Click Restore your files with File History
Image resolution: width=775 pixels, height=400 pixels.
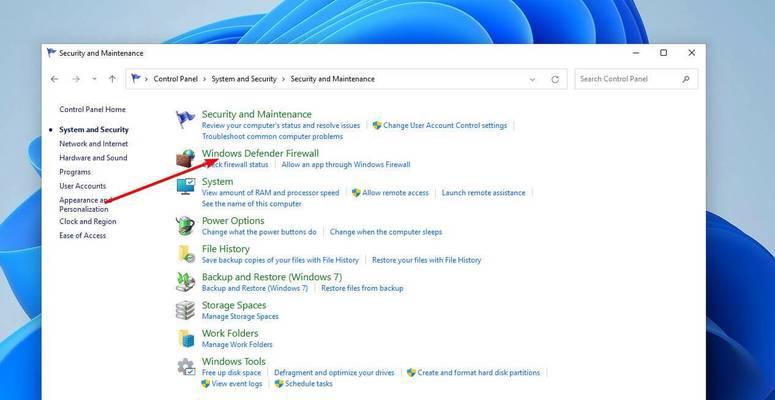(x=427, y=260)
